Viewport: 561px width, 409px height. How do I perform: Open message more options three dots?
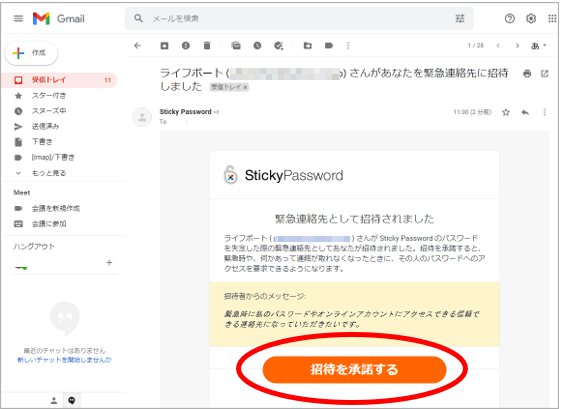tap(545, 112)
